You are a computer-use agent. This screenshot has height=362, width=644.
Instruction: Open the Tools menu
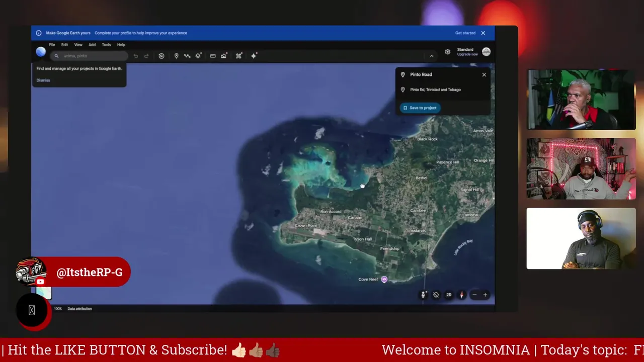[x=106, y=45]
